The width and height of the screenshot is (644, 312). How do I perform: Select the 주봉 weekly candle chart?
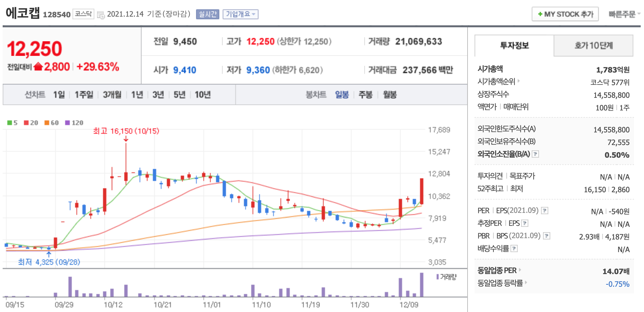point(366,95)
